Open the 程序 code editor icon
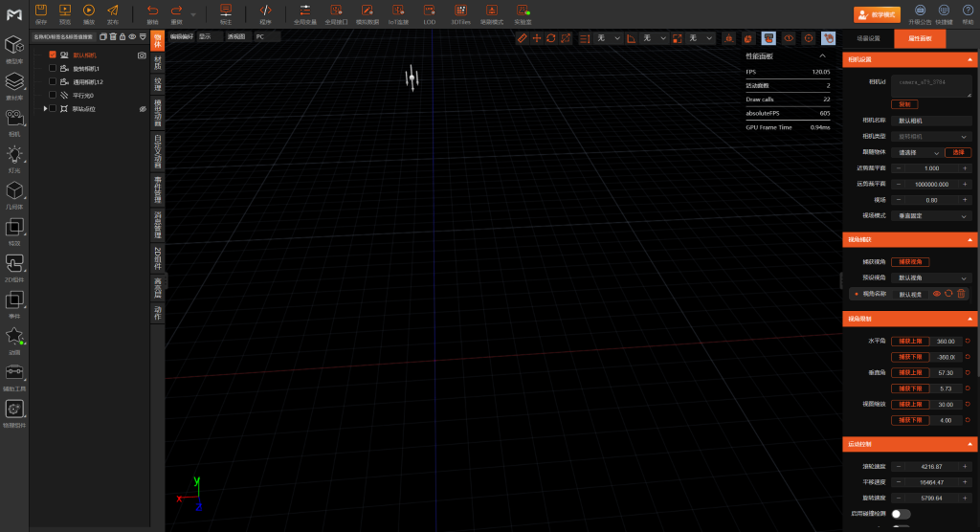Image resolution: width=980 pixels, height=532 pixels. [265, 10]
